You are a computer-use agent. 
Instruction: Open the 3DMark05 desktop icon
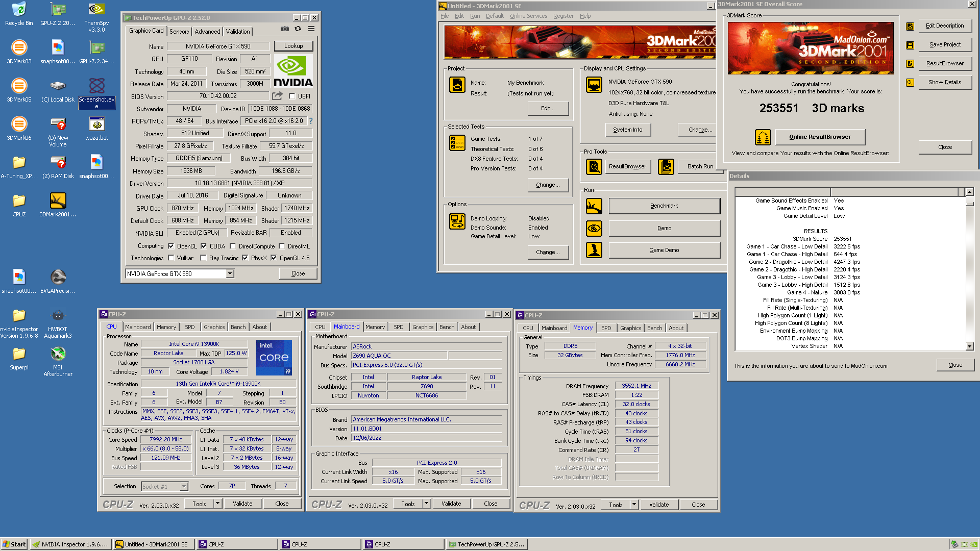point(19,90)
